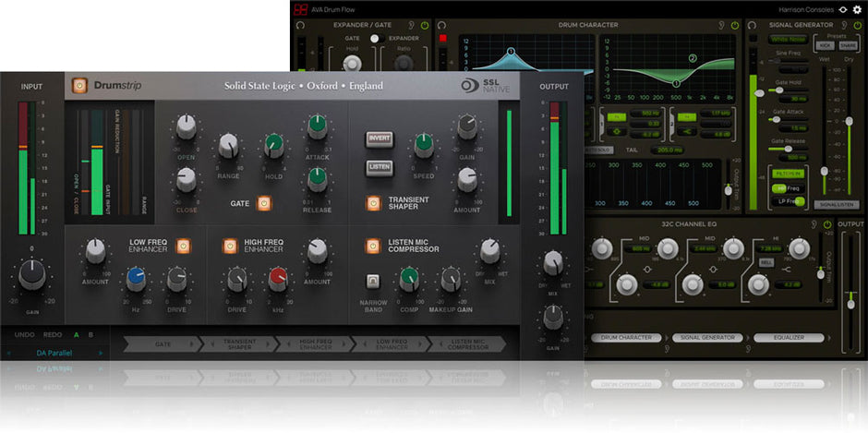Click the Signal Generator reset arrow icon
Viewport: 868px width, 433px height.
pos(752,26)
